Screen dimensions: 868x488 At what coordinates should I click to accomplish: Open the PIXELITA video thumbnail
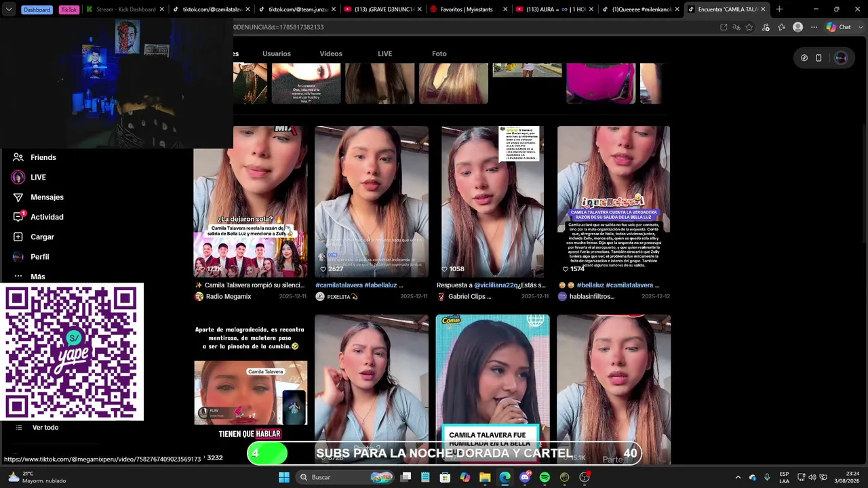coord(372,201)
